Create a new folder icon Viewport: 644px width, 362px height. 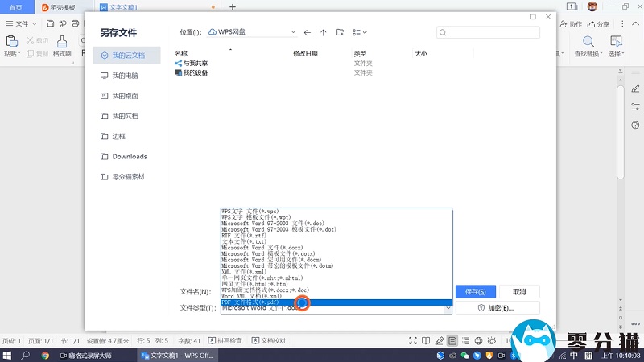(340, 32)
